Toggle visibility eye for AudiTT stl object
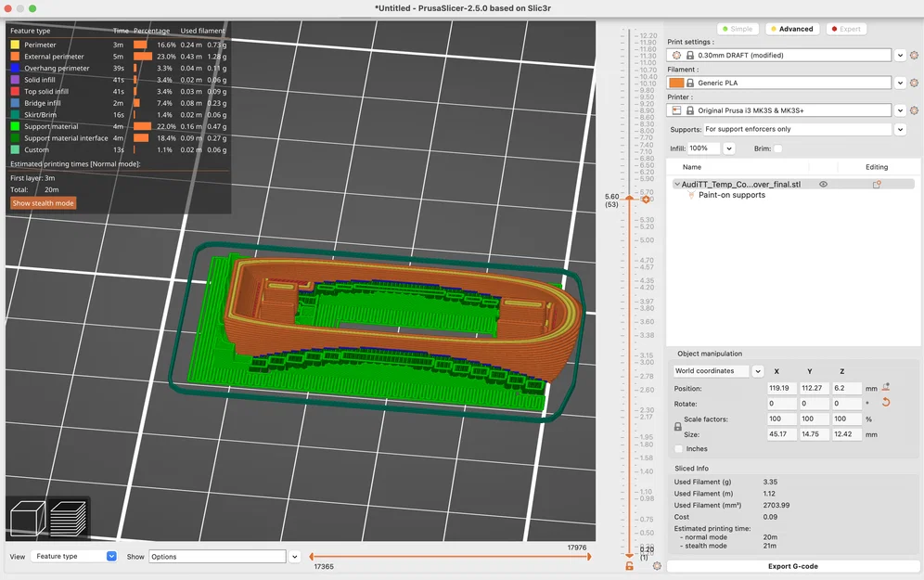 pyautogui.click(x=823, y=185)
